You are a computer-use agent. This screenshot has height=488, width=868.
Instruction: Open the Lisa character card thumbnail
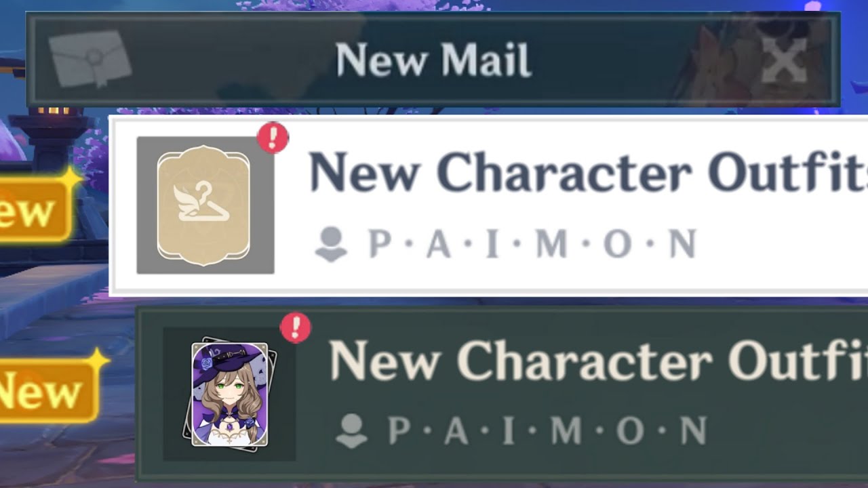pos(229,394)
